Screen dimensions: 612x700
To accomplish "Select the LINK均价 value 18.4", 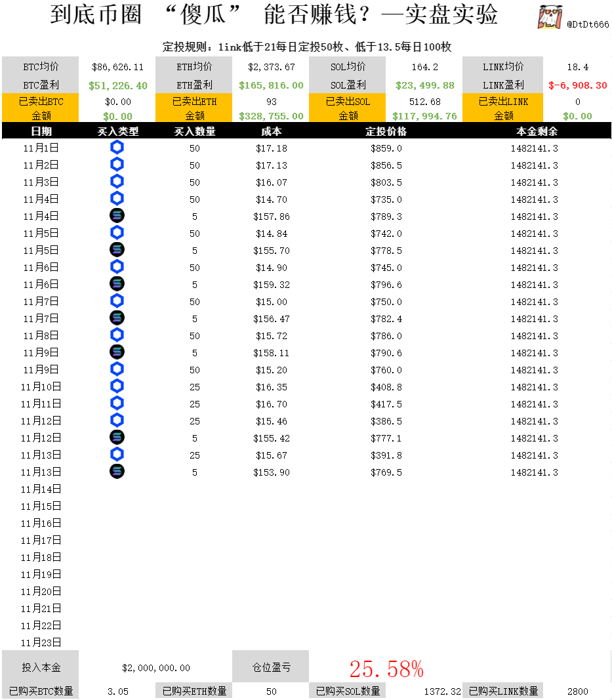I will (x=578, y=67).
